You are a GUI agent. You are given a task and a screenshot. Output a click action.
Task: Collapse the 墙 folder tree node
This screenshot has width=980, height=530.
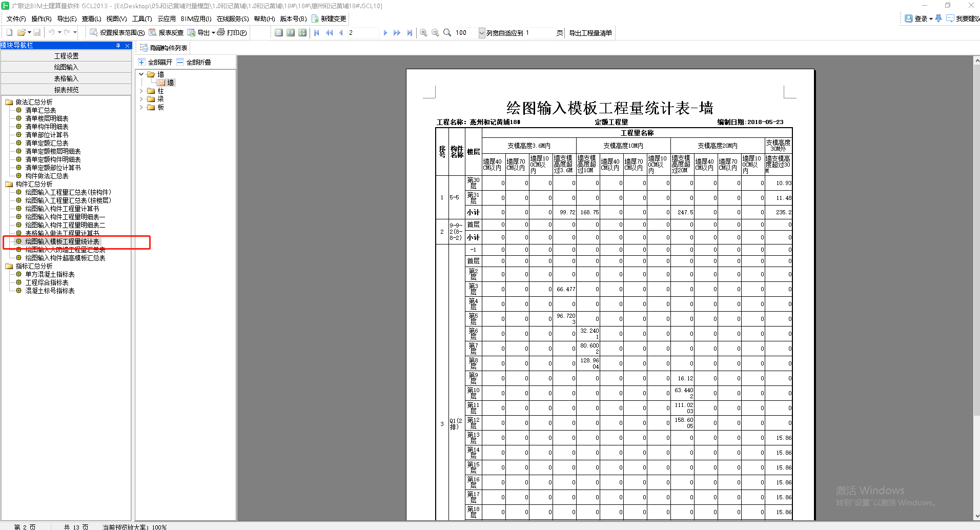141,74
